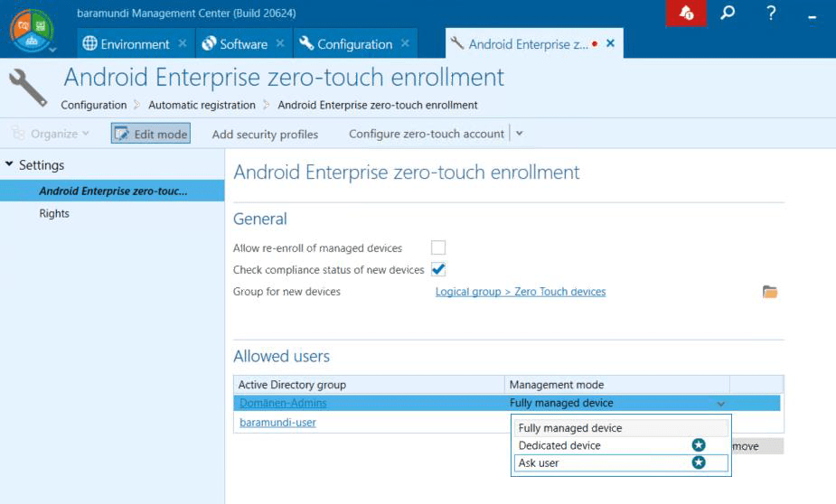Open the red notifications bell
The image size is (836, 504).
[x=686, y=13]
